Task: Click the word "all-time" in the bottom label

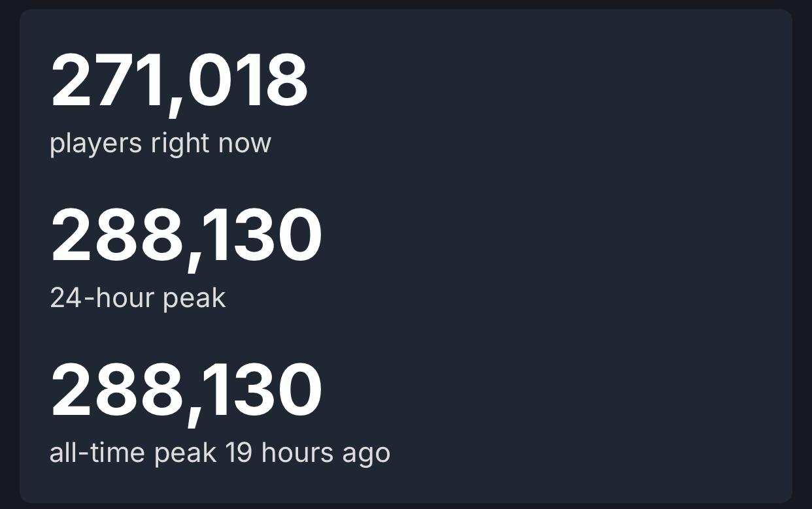Action: pos(97,453)
